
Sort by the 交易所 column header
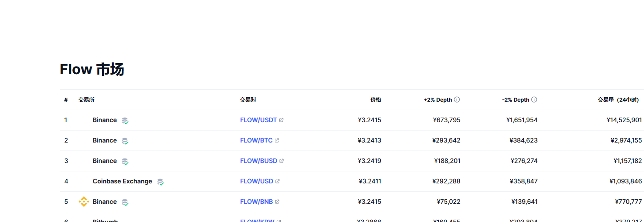tap(86, 100)
